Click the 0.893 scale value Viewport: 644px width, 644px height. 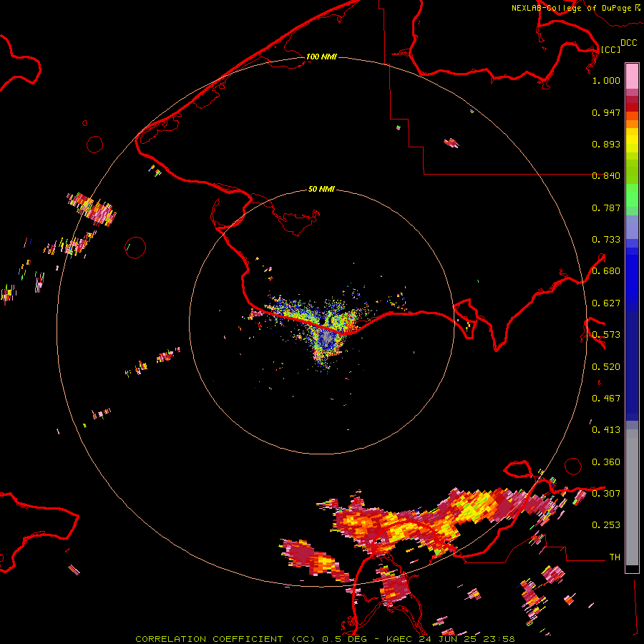pyautogui.click(x=606, y=144)
